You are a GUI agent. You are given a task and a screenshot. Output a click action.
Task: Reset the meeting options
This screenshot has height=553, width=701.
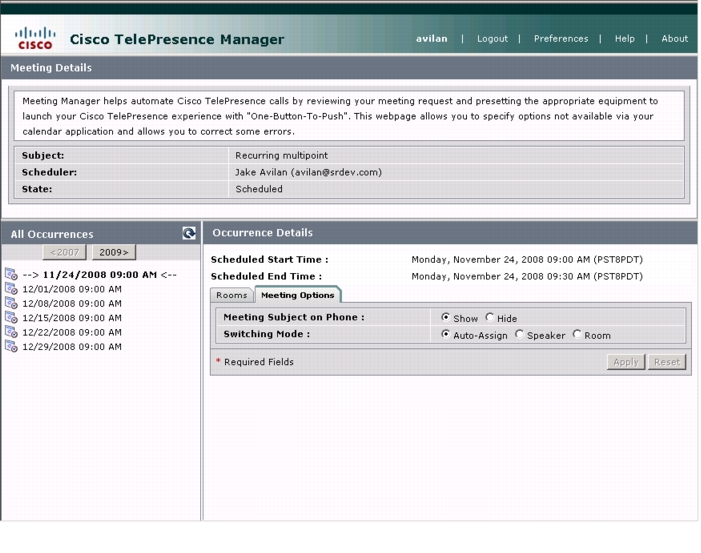pyautogui.click(x=667, y=362)
